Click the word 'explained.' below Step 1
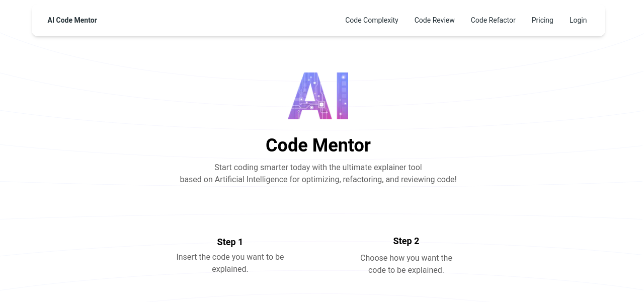The width and height of the screenshot is (644, 302). tap(230, 269)
